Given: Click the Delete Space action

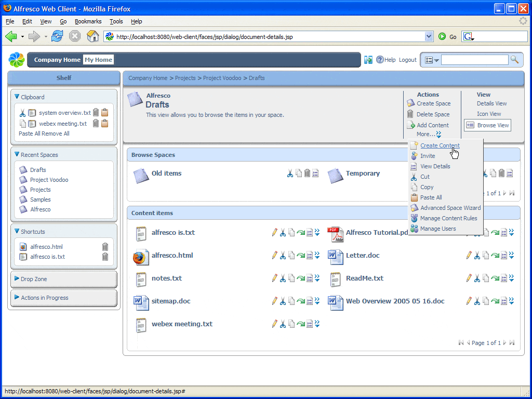Looking at the screenshot, I should point(433,114).
